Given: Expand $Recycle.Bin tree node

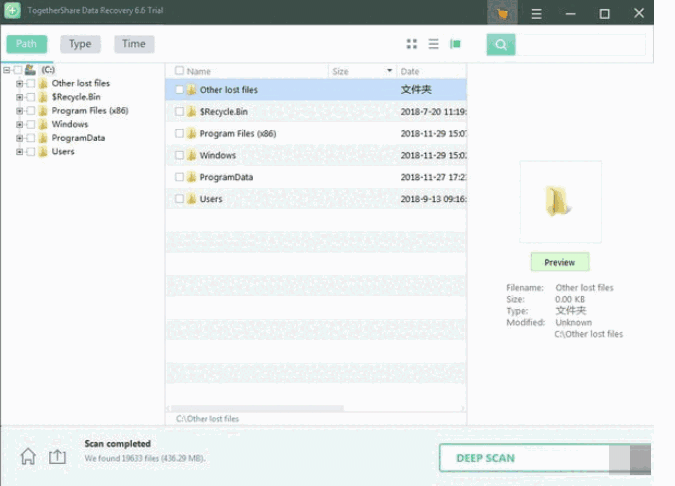Looking at the screenshot, I should 19,97.
